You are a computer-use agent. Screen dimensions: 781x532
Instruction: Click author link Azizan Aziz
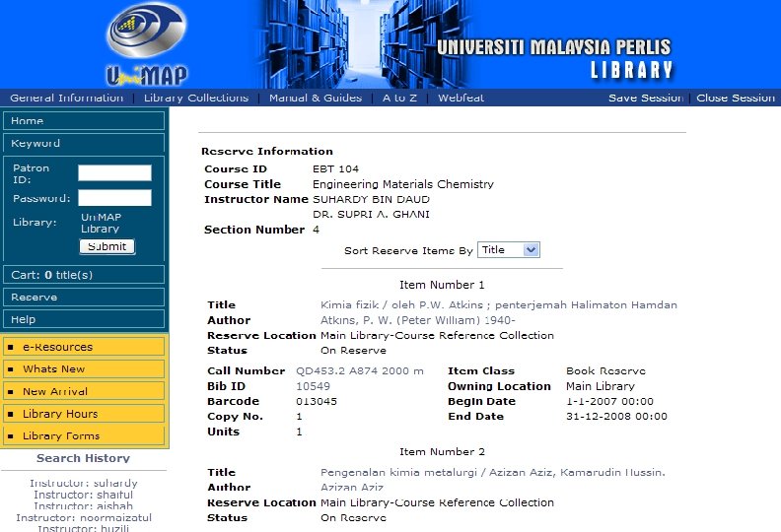[352, 488]
